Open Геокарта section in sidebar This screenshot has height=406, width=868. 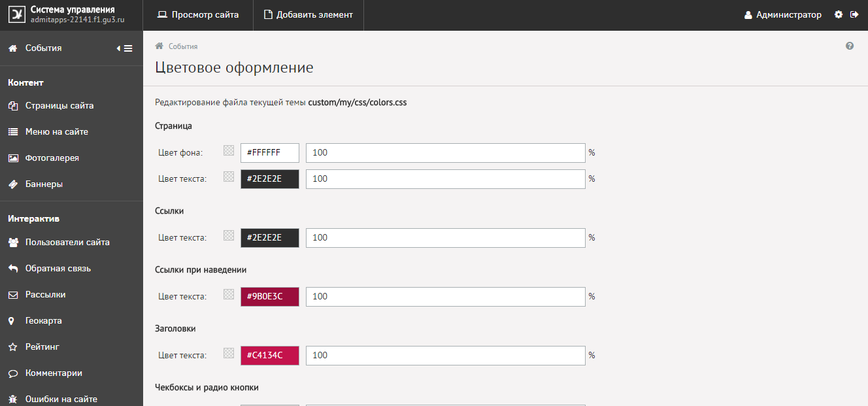click(43, 321)
